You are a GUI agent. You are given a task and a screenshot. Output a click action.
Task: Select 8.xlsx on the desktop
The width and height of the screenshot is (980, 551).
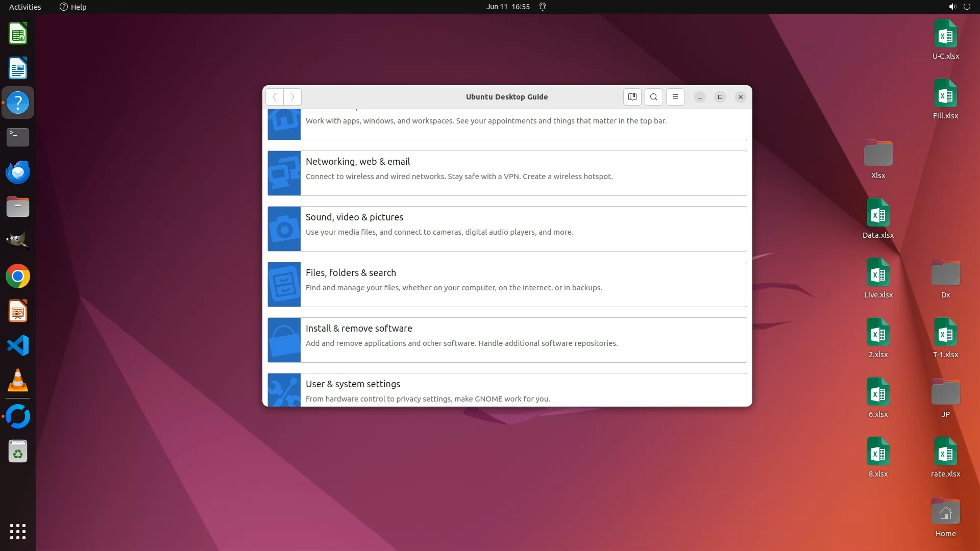click(x=878, y=458)
